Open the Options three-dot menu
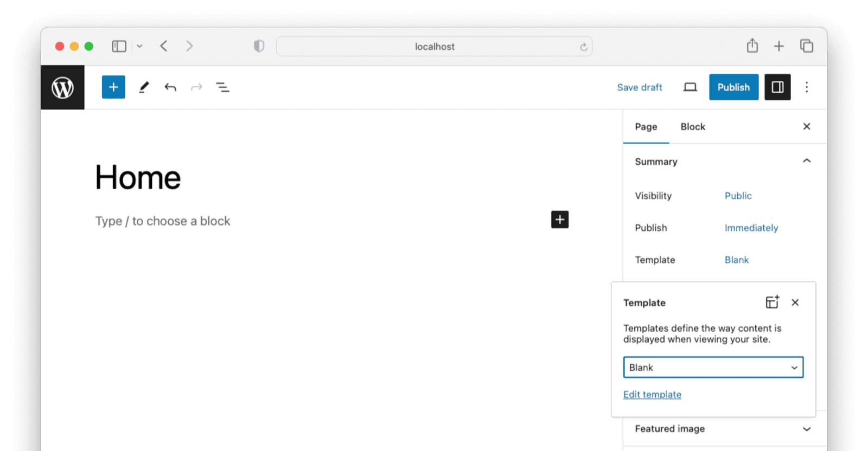 point(807,87)
